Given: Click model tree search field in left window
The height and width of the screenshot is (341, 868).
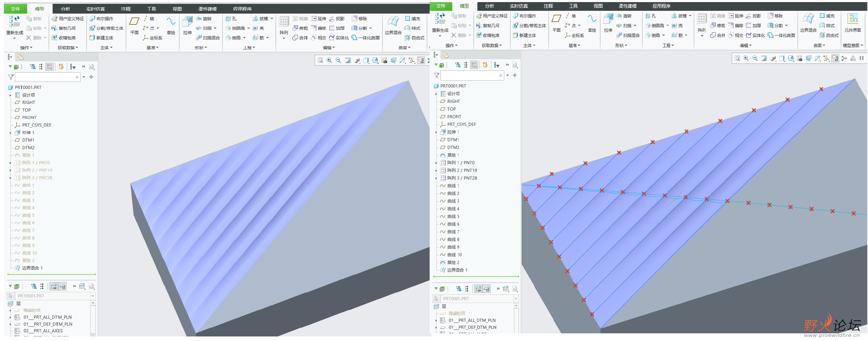Looking at the screenshot, I should [48, 77].
